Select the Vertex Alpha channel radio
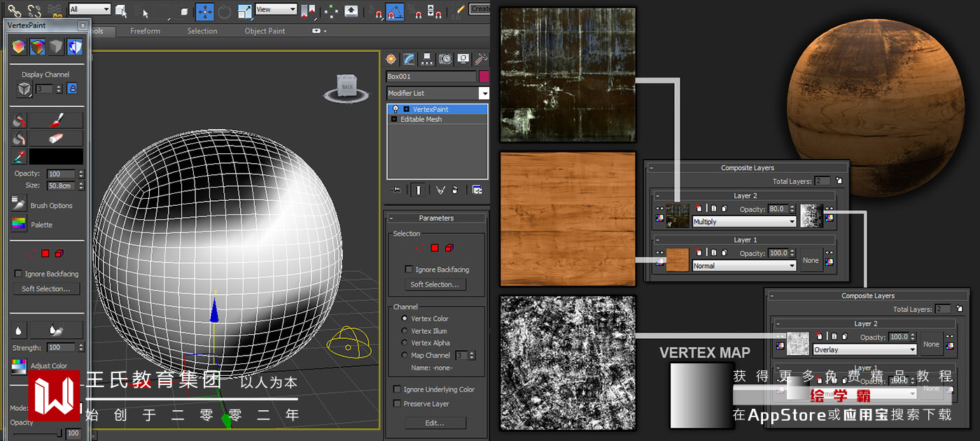The image size is (980, 441). point(404,343)
